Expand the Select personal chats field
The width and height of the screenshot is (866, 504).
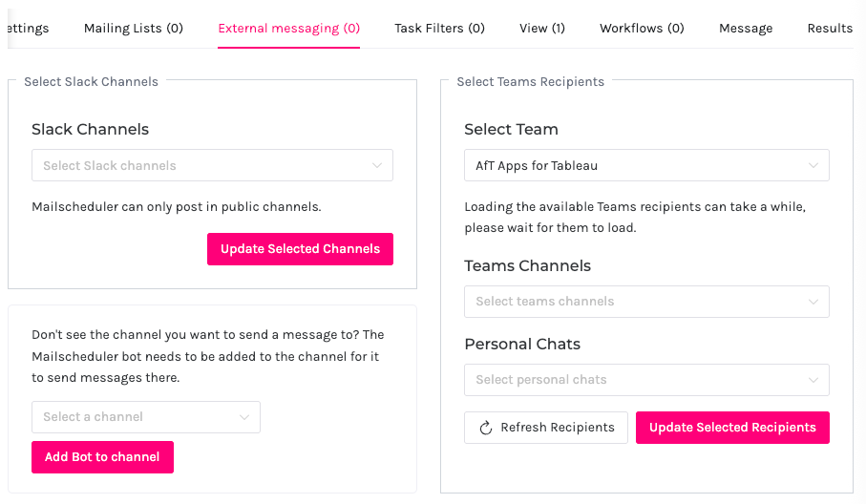point(635,380)
